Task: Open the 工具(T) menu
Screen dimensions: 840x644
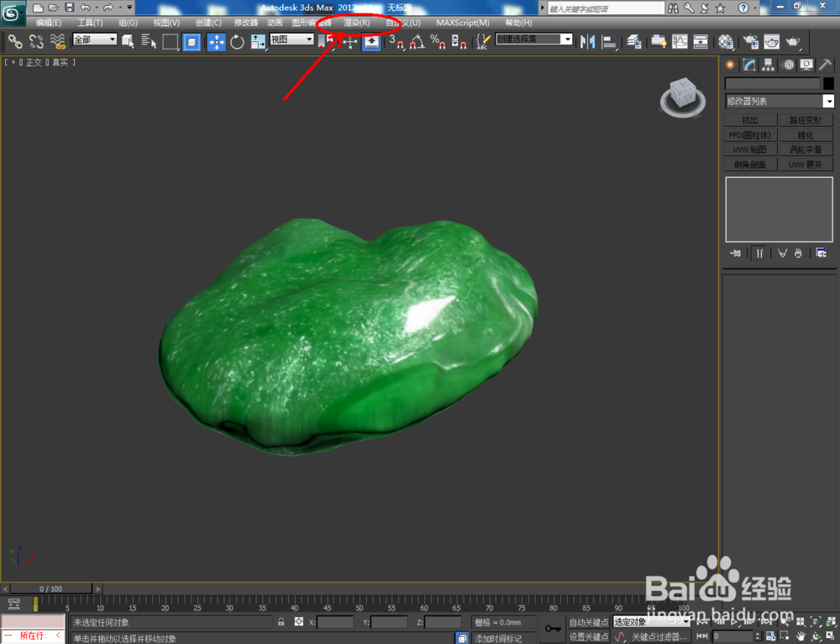Action: 90,23
